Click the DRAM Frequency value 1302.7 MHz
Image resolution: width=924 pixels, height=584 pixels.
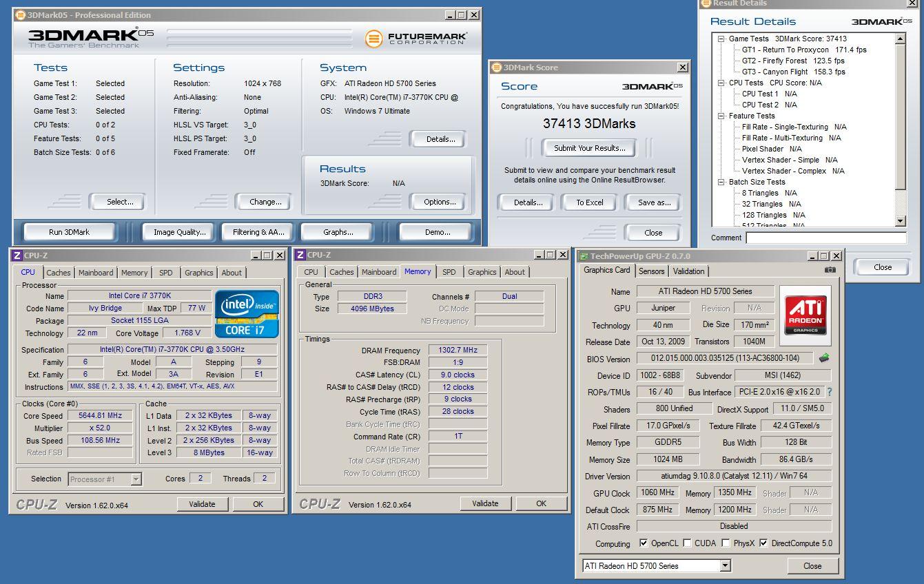[x=458, y=351]
